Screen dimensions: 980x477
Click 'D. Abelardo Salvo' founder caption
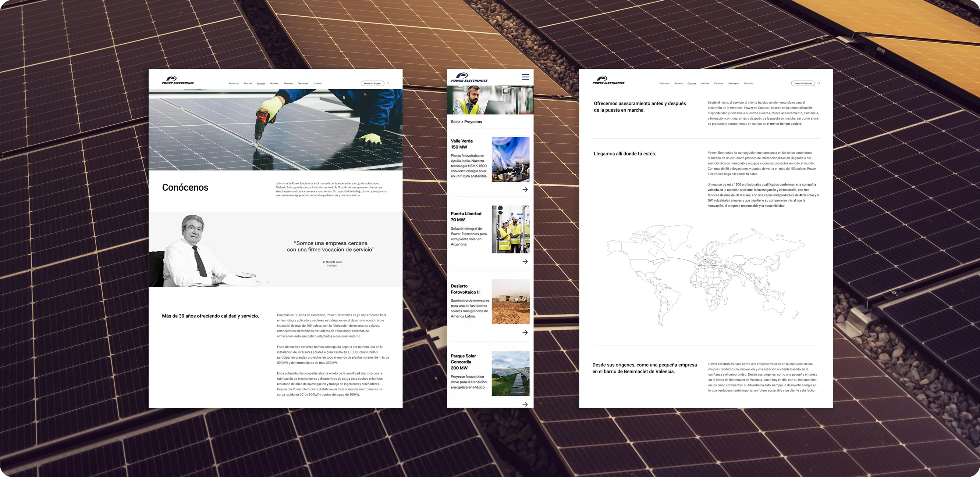332,262
